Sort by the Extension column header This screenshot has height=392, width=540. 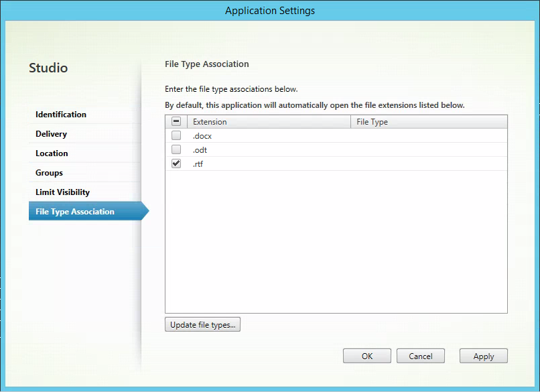tap(268, 122)
